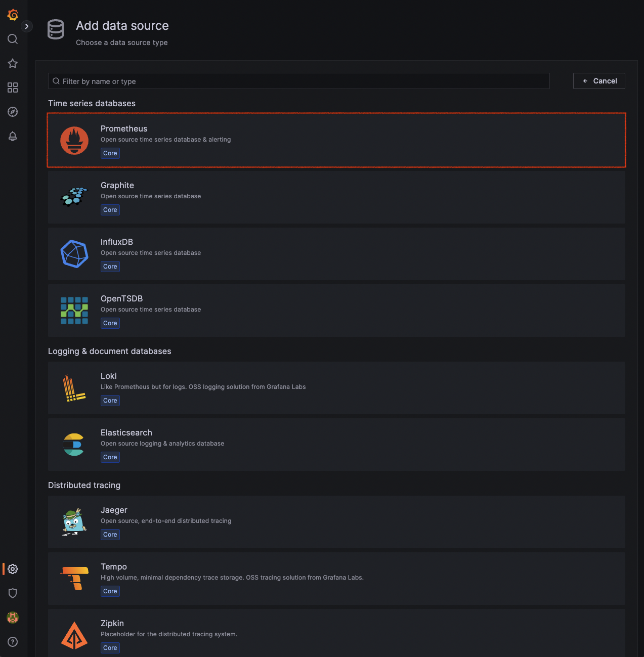Click the 'Logging & document databases' heading

(109, 351)
